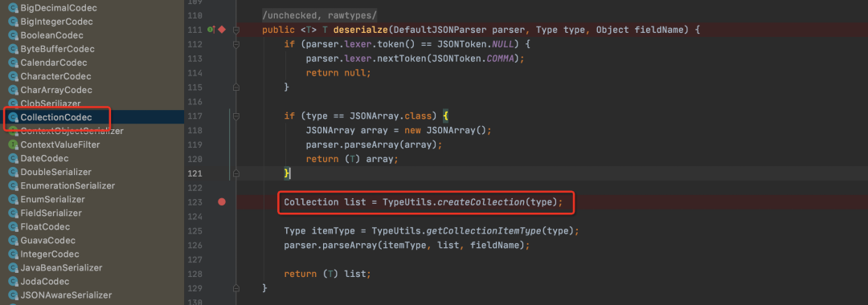Click the deserialze method name
Image resolution: width=868 pixels, height=305 pixels.
360,29
